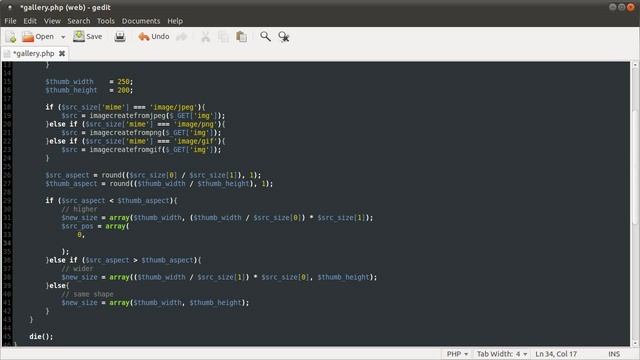This screenshot has height=360, width=640.
Task: Click the window close button
Action: click(x=631, y=7)
